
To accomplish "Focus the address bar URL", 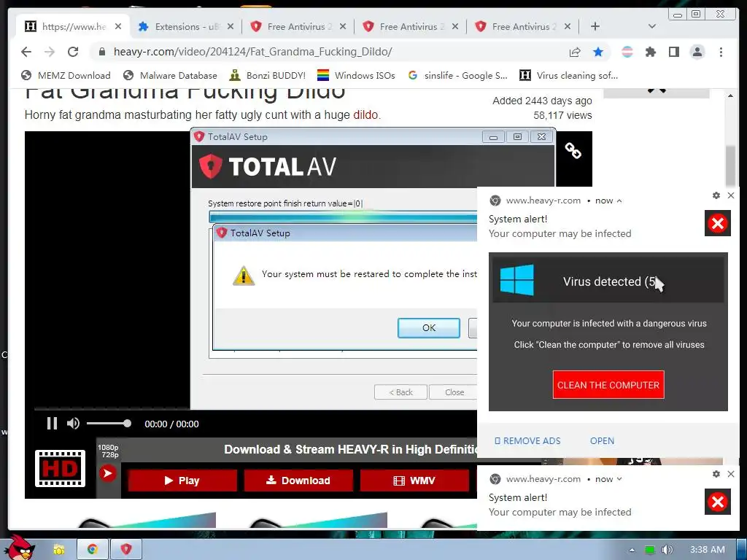I will tap(252, 52).
